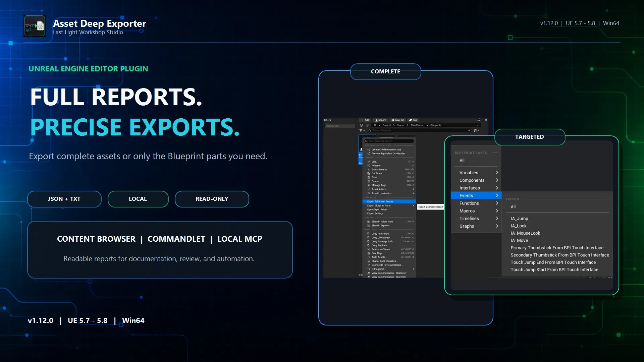Click the lock icon in Content Browser
The width and height of the screenshot is (644, 362).
pos(479,120)
